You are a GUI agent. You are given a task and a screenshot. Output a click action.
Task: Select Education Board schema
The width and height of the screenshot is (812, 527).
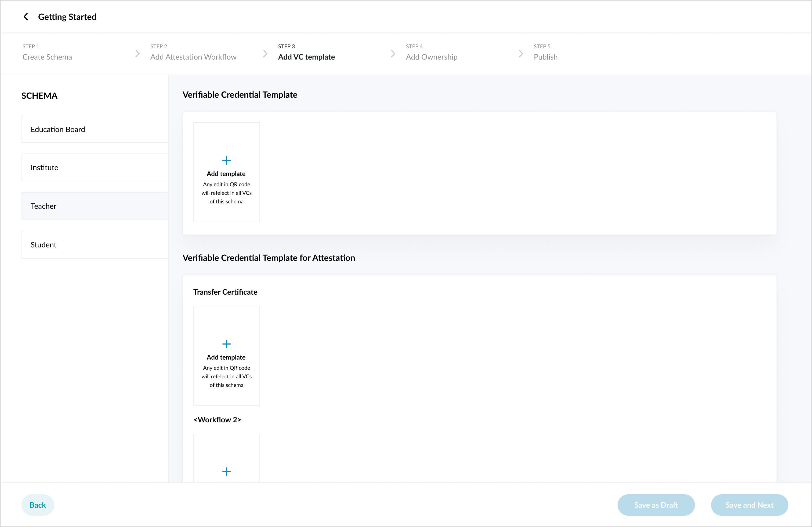(95, 129)
